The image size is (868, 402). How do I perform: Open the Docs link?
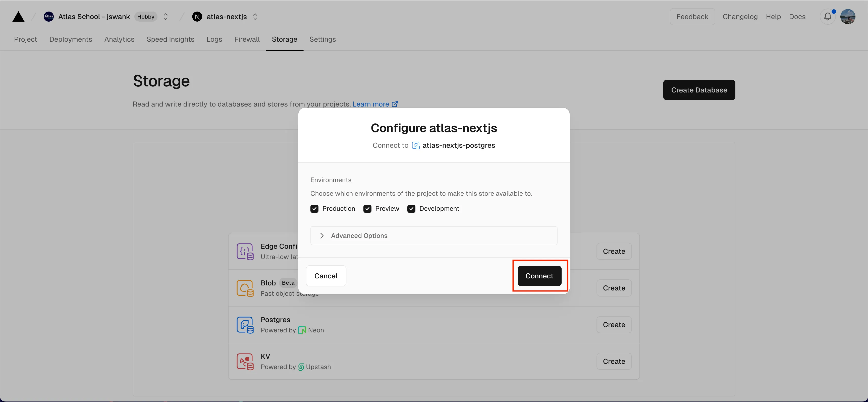tap(797, 17)
